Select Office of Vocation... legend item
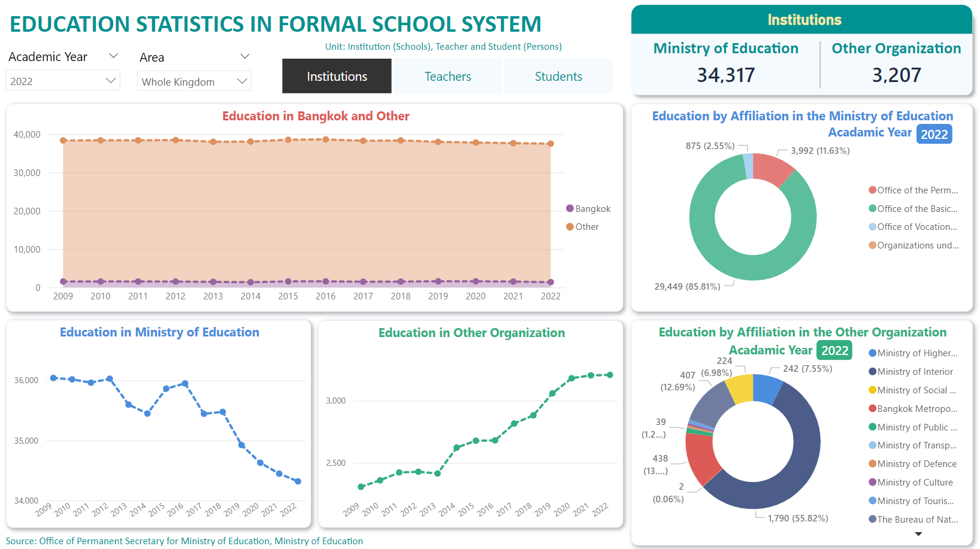Image resolution: width=980 pixels, height=549 pixels. [914, 226]
